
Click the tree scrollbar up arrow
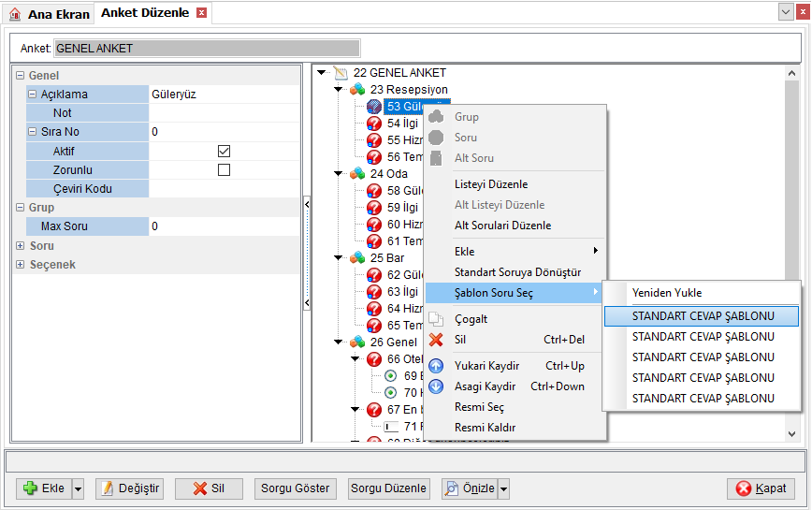tap(791, 73)
